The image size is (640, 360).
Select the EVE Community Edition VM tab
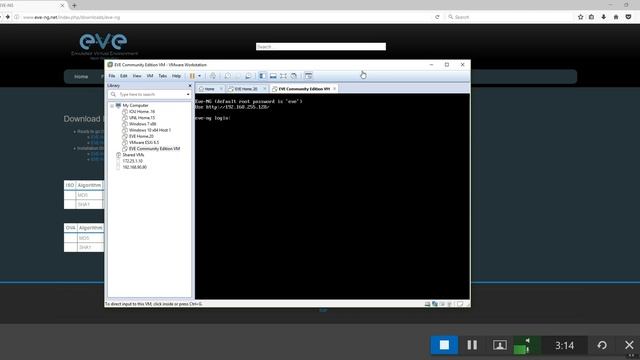coord(304,89)
